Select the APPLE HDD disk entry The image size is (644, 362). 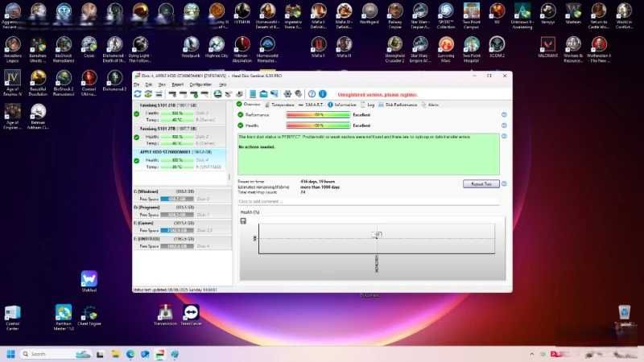(x=180, y=159)
